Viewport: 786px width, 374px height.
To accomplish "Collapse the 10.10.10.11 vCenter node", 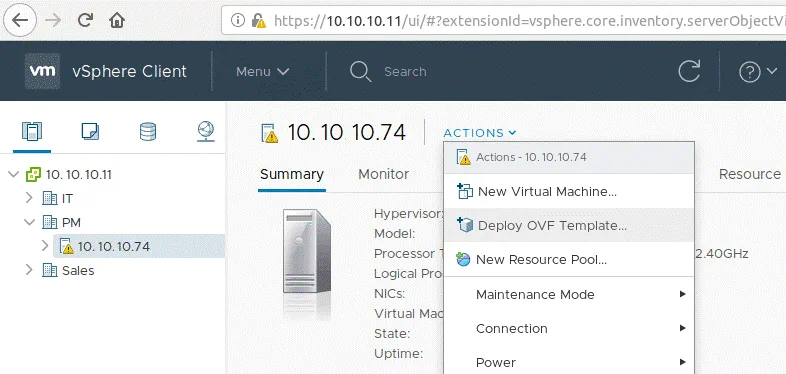I will click(14, 174).
